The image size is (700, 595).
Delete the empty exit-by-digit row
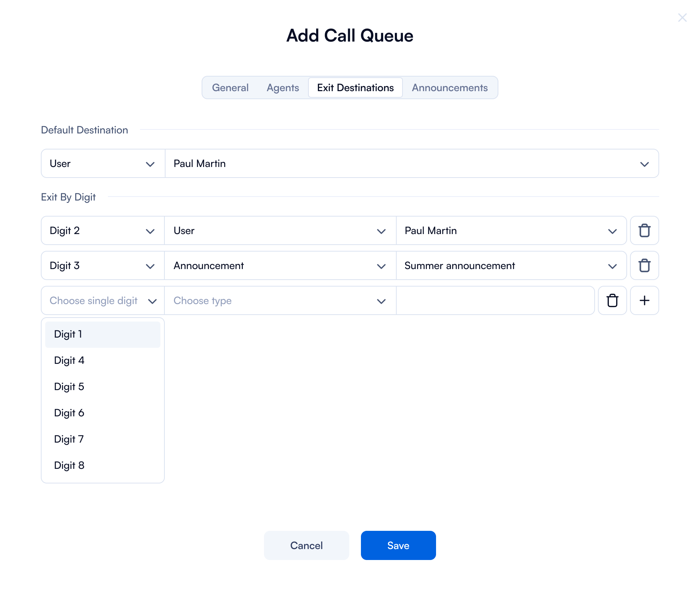(x=612, y=300)
